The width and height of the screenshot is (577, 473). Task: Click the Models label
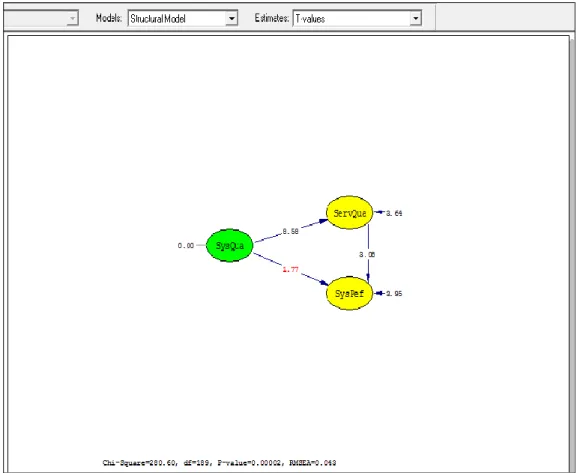click(x=109, y=18)
